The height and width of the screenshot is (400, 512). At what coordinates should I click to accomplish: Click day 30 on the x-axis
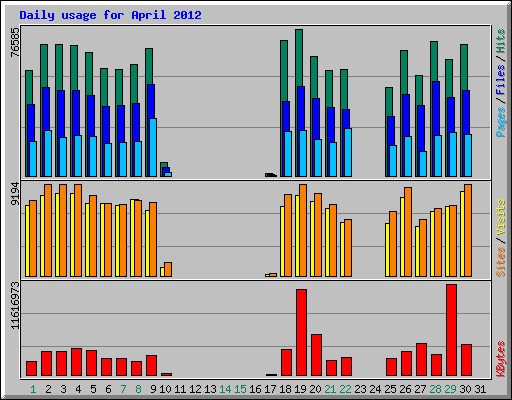[x=465, y=389]
